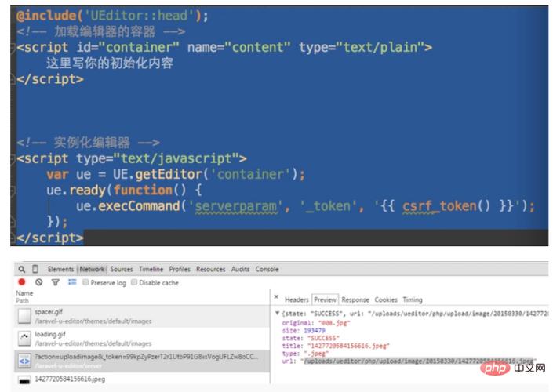Select the ?action=uploadimage&_token request row
This screenshot has width=553, height=392.
point(142,361)
